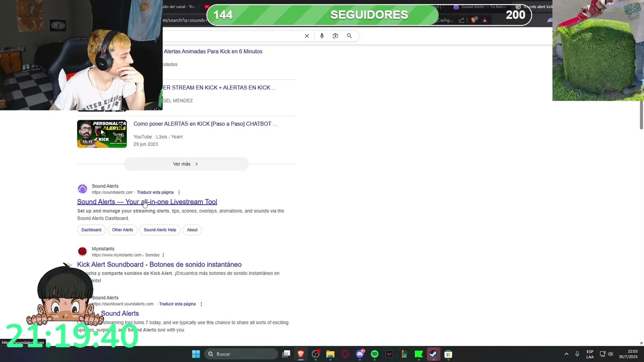
Task: Open Como poner ALERTAS en KICK video
Action: pyautogui.click(x=205, y=124)
